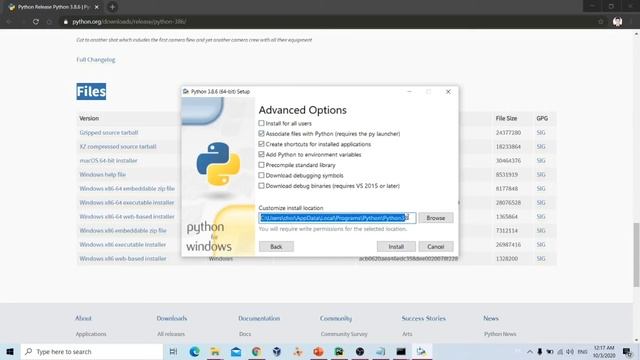Open Chrome from taskbar

(256, 351)
